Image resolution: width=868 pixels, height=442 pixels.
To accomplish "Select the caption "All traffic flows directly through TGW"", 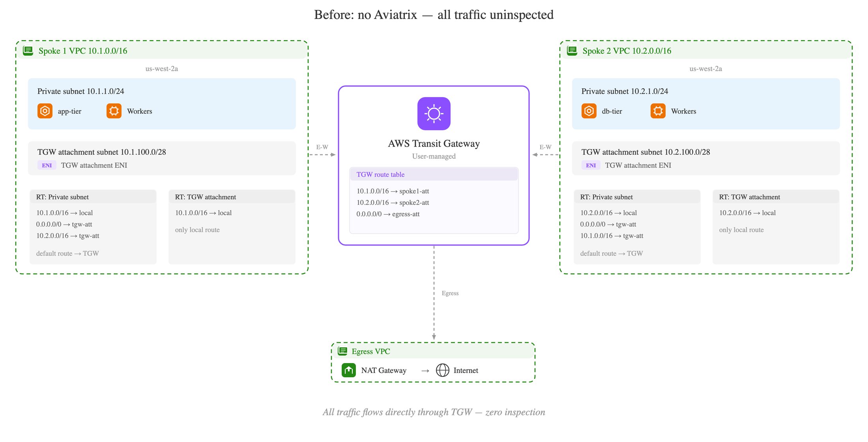I will pos(397,412).
